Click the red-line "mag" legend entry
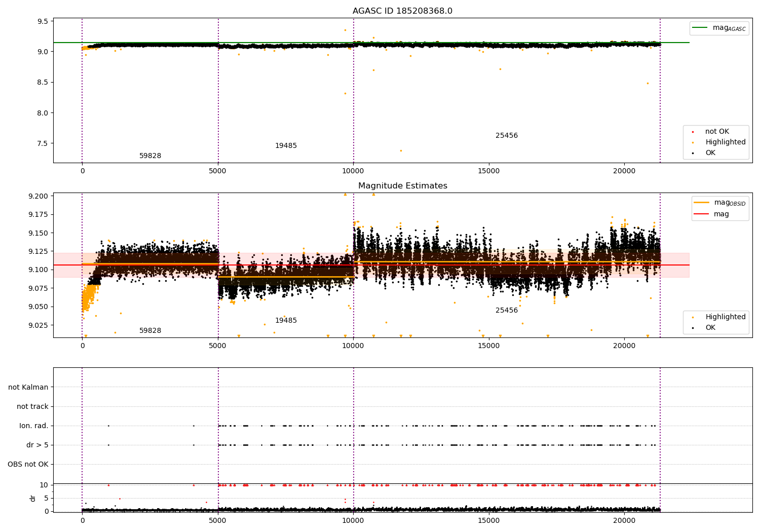760x532 pixels. coord(721,214)
